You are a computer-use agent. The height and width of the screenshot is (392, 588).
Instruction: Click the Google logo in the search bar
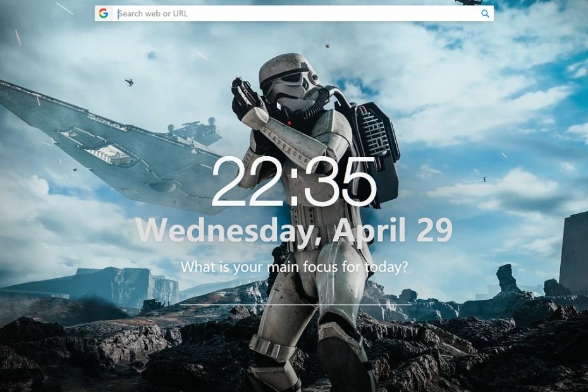pos(103,13)
